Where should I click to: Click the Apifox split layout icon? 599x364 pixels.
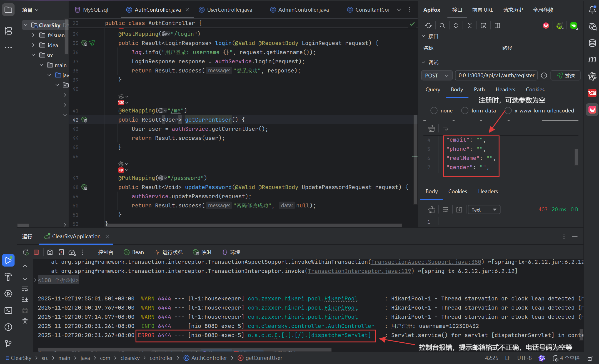click(x=497, y=26)
